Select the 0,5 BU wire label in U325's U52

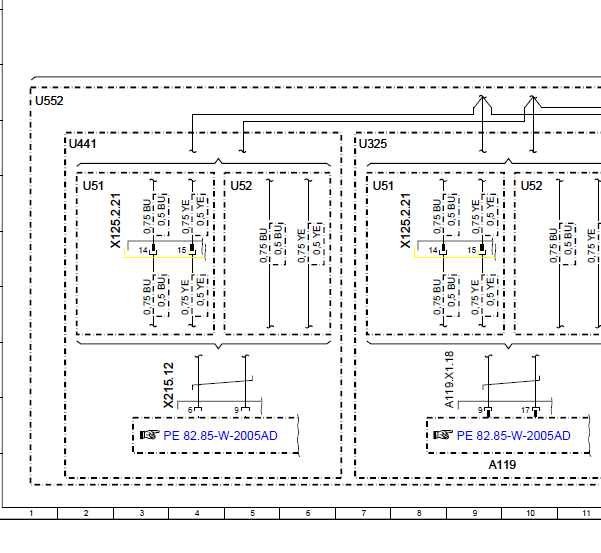point(568,240)
